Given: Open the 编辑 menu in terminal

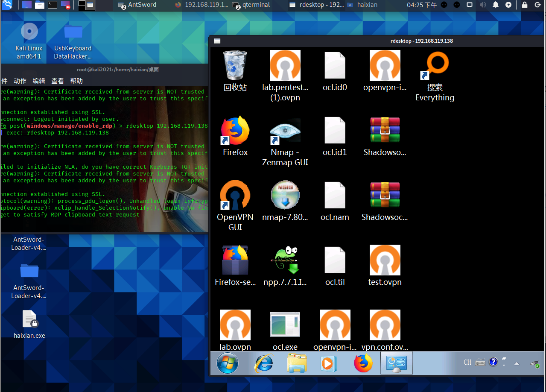Looking at the screenshot, I should pos(39,81).
